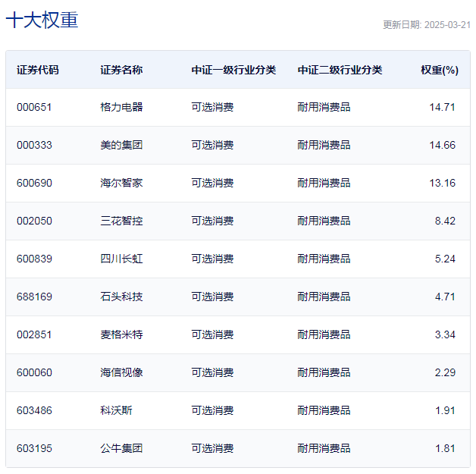Screen dimensions: 476x474
Task: Select stock code 000333
Action: coord(34,145)
